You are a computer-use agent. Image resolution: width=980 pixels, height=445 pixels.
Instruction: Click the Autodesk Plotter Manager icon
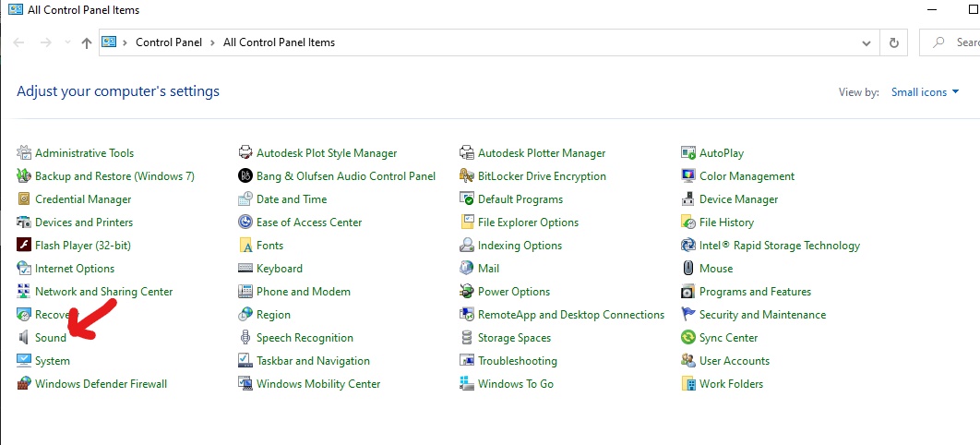click(x=466, y=153)
